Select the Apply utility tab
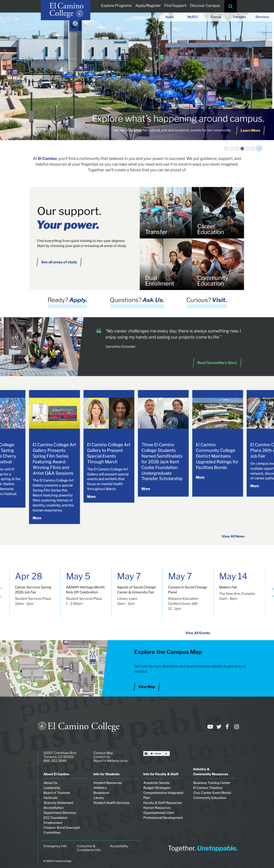Screen dimensions: 274x868 [x=170, y=17]
